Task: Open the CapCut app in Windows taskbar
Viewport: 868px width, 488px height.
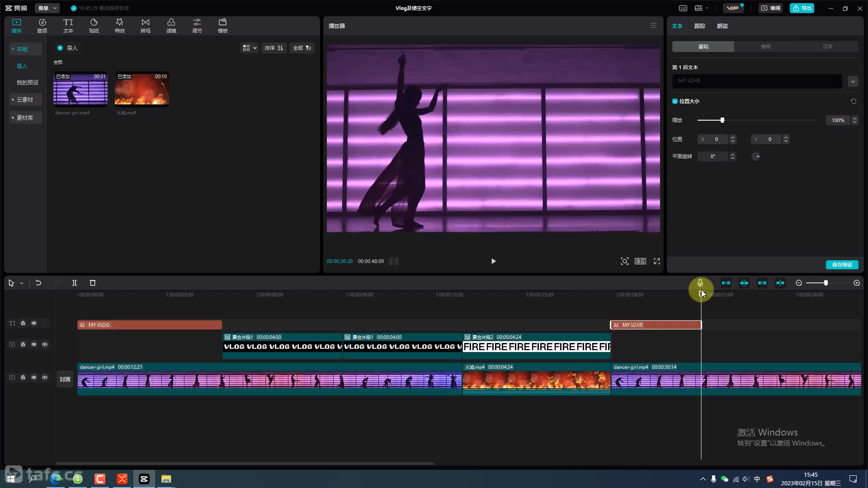Action: coord(144,479)
